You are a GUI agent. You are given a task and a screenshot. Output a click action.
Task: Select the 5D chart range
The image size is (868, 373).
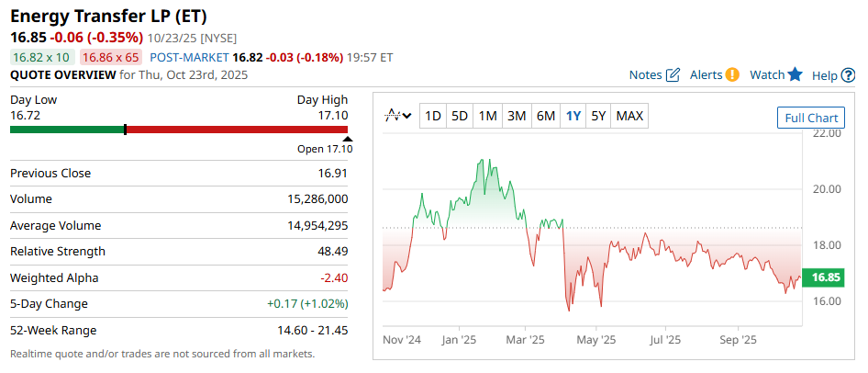click(460, 116)
